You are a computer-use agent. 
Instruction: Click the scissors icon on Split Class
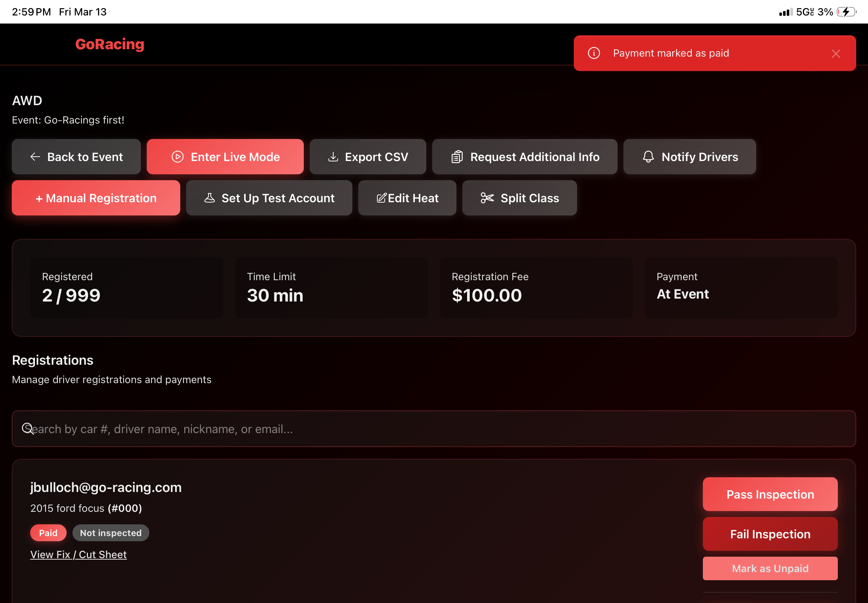[487, 197]
